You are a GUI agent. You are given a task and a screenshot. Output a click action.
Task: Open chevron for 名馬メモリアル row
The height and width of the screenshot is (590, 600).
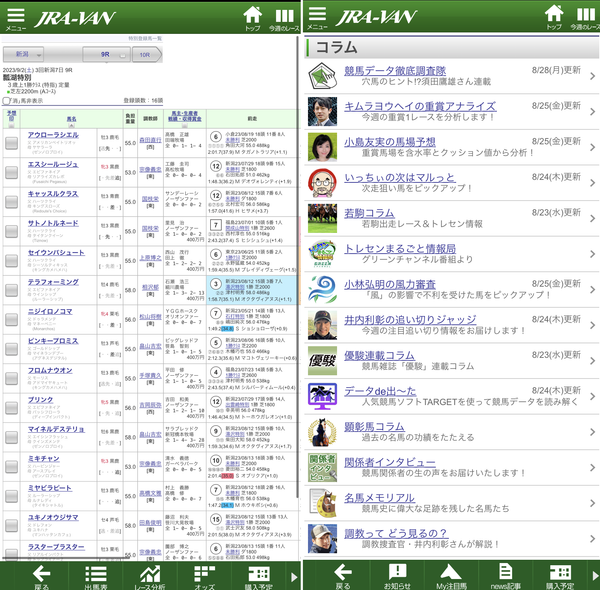click(x=592, y=503)
